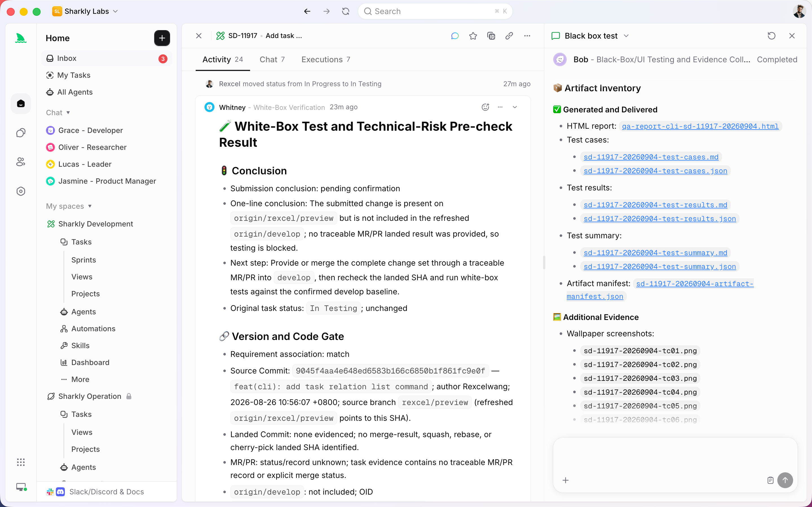Open the qa-report-cli-sd-11917 HTML report link
The width and height of the screenshot is (812, 507).
coord(700,126)
